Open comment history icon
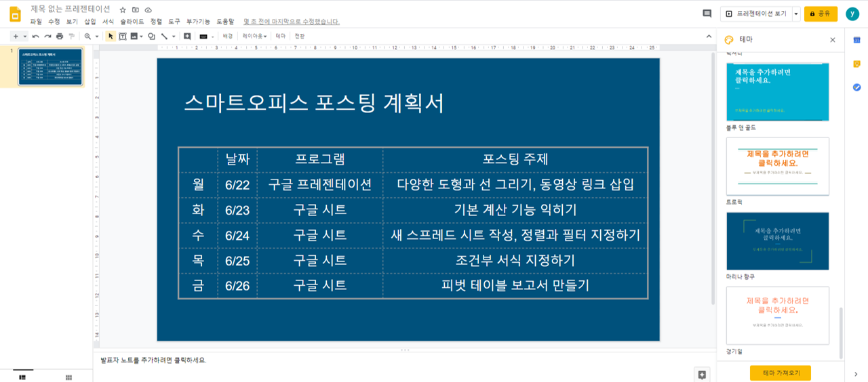The height and width of the screenshot is (382, 868). pos(707,14)
